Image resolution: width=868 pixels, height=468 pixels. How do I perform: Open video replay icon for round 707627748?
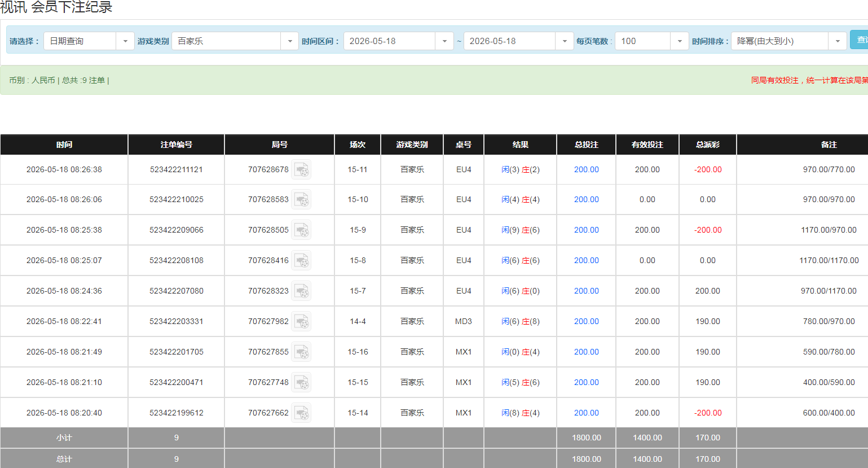tap(301, 382)
